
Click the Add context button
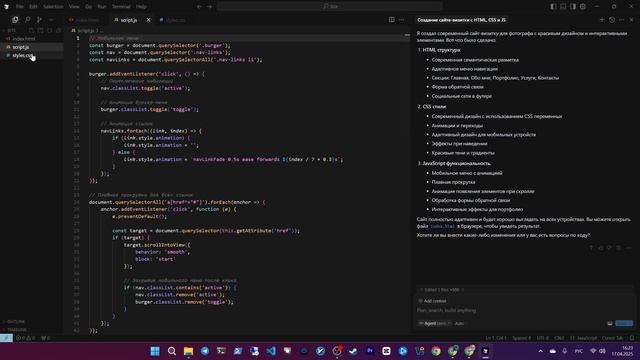tap(433, 301)
